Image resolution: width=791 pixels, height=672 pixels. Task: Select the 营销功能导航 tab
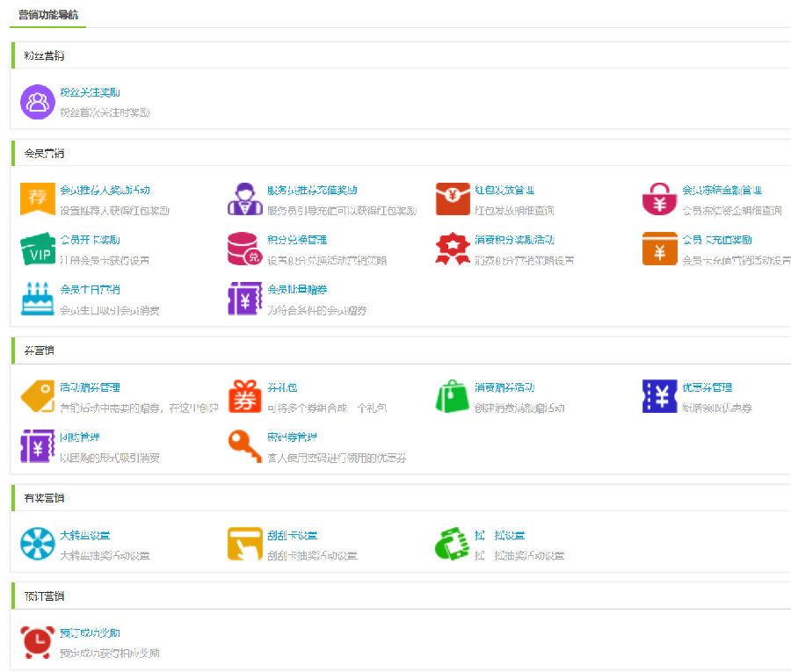(48, 15)
